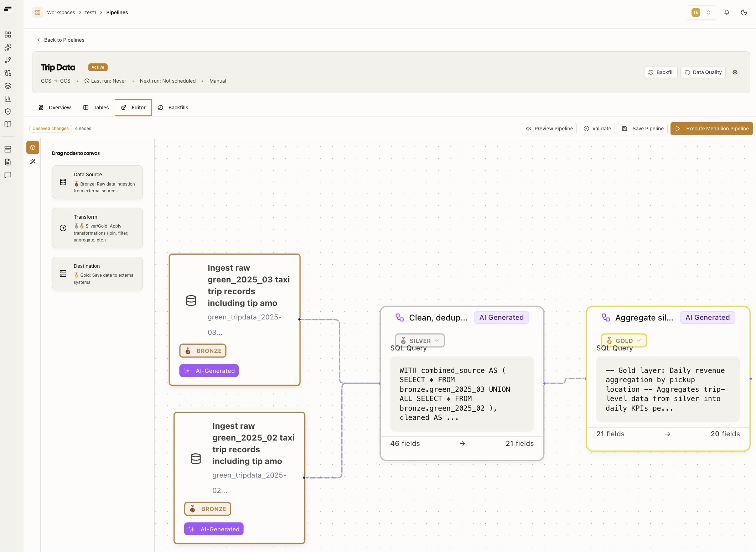
Task: Expand the SILVER layer dropdown
Action: point(420,340)
